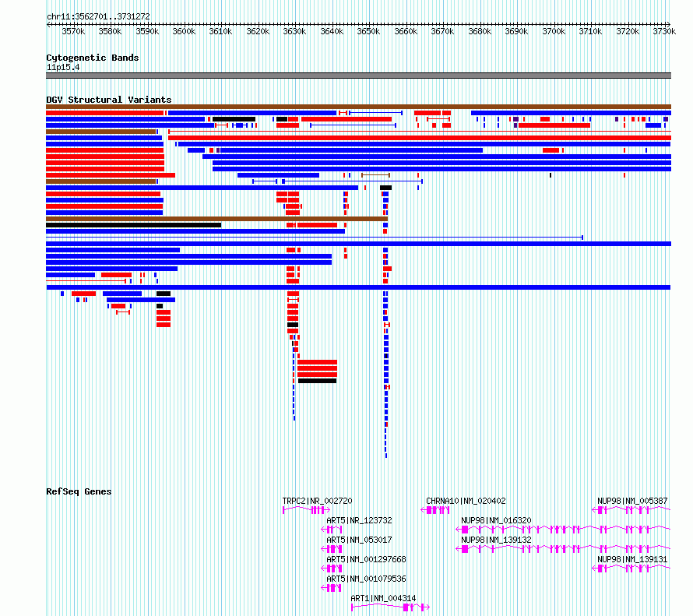
Task: Click the ART1|NM_004314 gene label
Action: tap(383, 598)
